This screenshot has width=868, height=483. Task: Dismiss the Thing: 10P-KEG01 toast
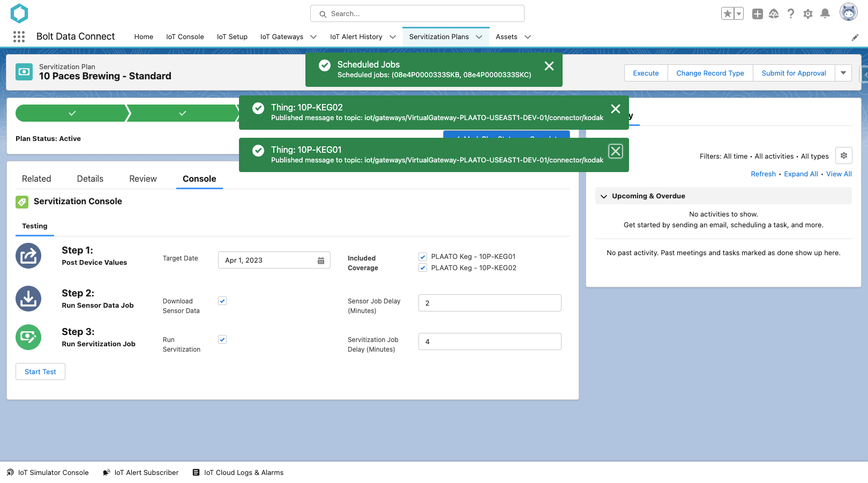click(x=616, y=151)
